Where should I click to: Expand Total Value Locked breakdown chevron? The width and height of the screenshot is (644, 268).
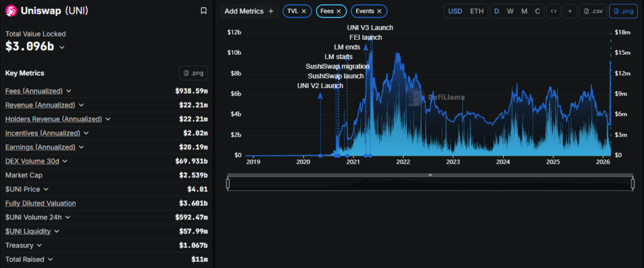[x=62, y=47]
